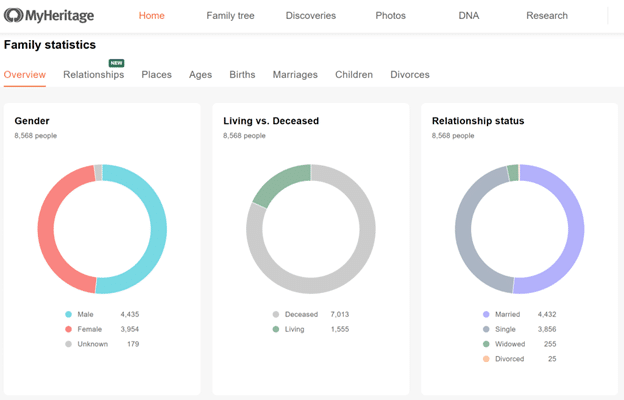
Task: Click the Living legend color dot
Action: point(276,329)
